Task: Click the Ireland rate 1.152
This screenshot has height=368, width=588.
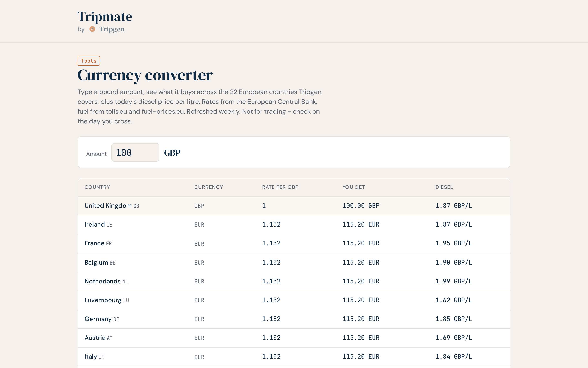Action: pyautogui.click(x=271, y=224)
